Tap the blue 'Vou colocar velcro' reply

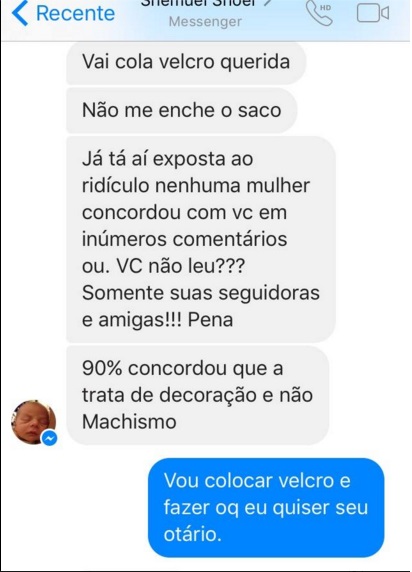(266, 507)
